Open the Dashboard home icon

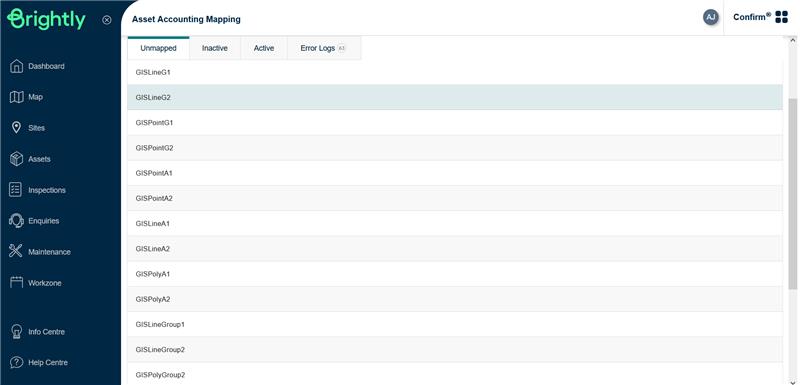(x=16, y=66)
